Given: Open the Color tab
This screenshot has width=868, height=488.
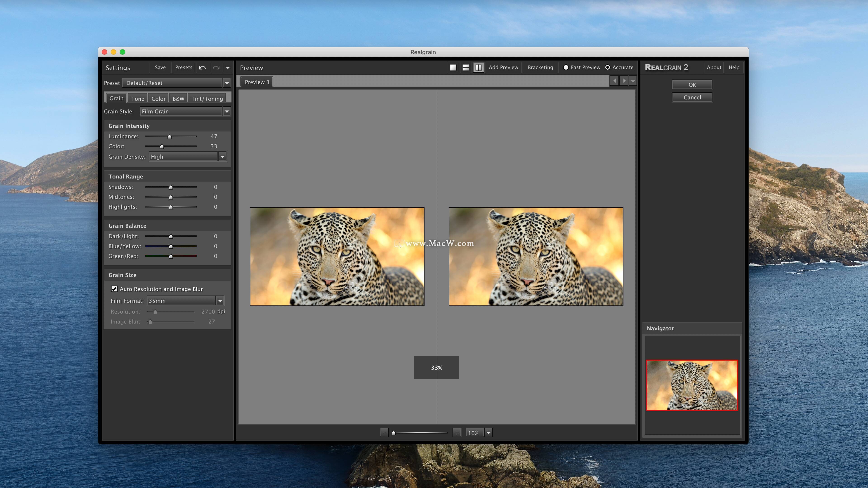Looking at the screenshot, I should click(158, 99).
